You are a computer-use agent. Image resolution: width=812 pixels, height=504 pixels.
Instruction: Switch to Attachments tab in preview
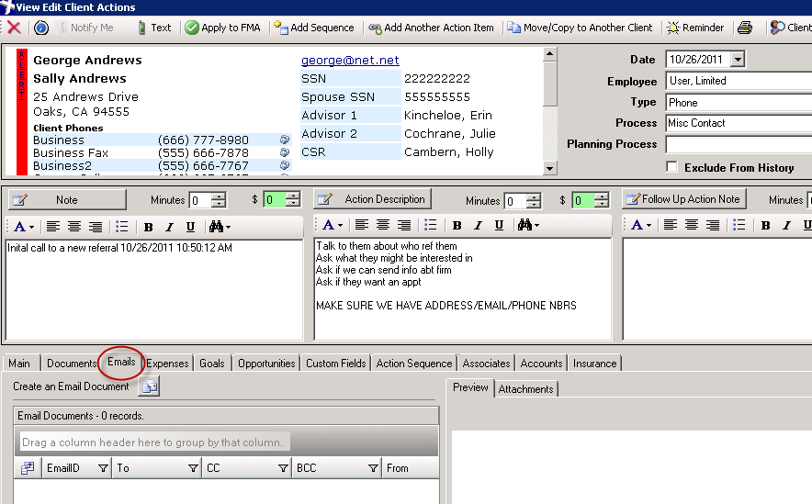click(x=525, y=389)
